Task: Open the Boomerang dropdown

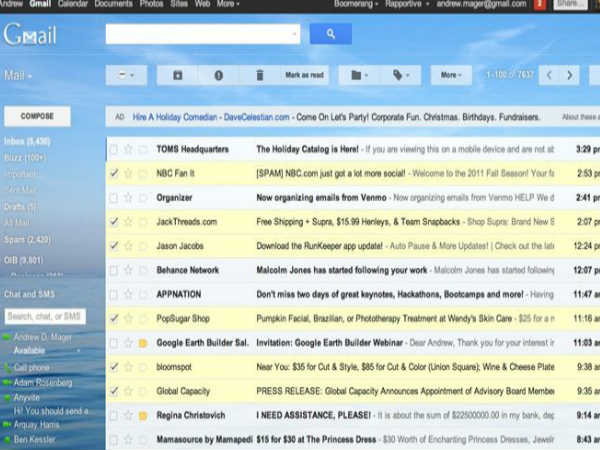Action: click(x=356, y=4)
